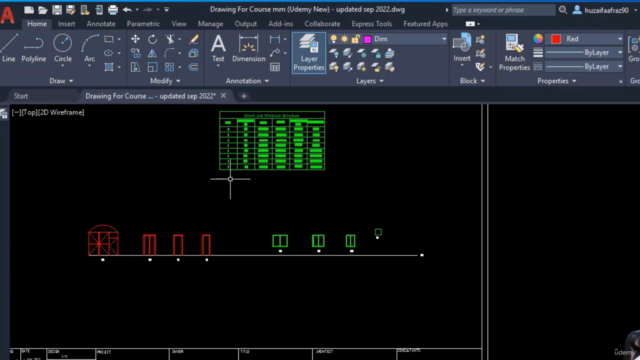The width and height of the screenshot is (640, 360).
Task: Select the Line drawing tool
Action: [9, 48]
